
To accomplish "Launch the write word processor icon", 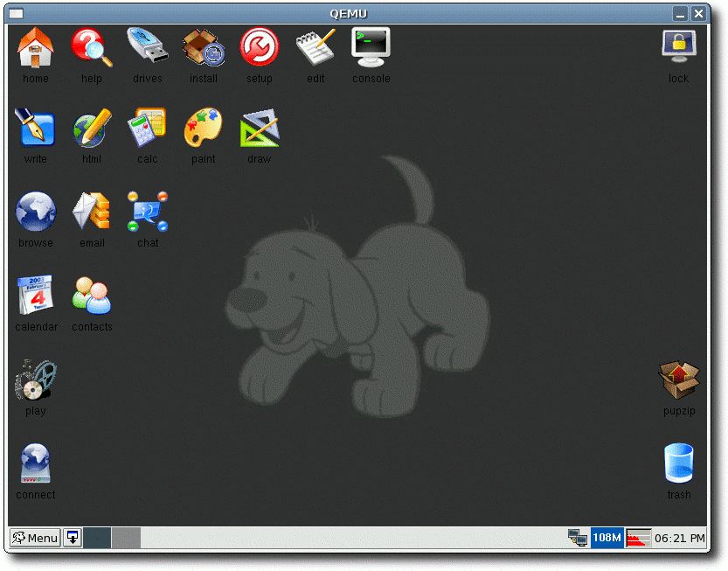I will tap(35, 128).
